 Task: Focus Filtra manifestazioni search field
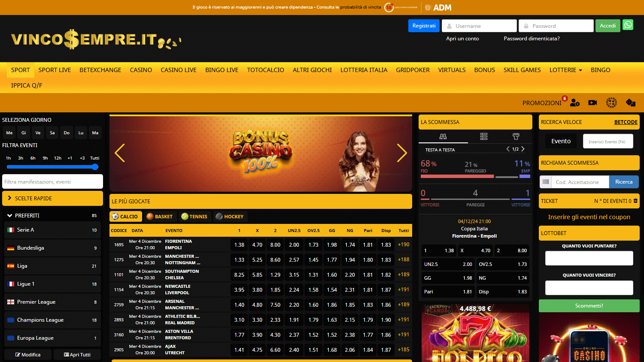(52, 181)
